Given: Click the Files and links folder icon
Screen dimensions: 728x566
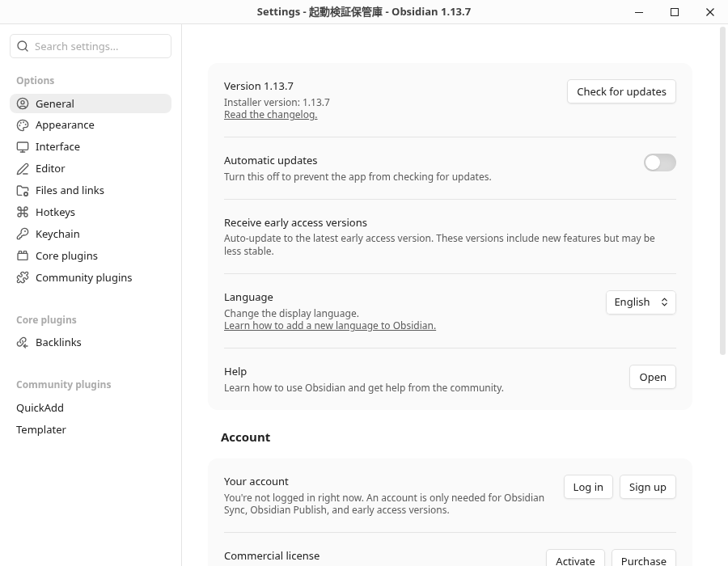Looking at the screenshot, I should [x=23, y=191].
